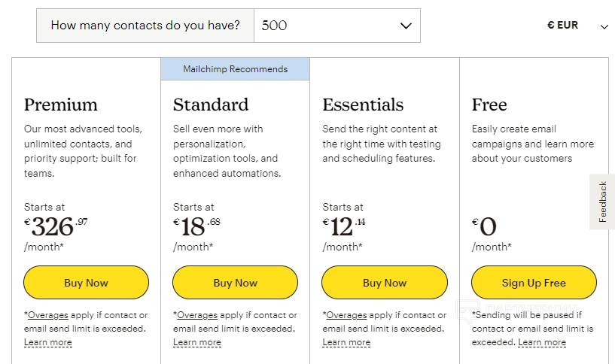
Task: Click the chevron beside € EUR
Action: pyautogui.click(x=604, y=26)
